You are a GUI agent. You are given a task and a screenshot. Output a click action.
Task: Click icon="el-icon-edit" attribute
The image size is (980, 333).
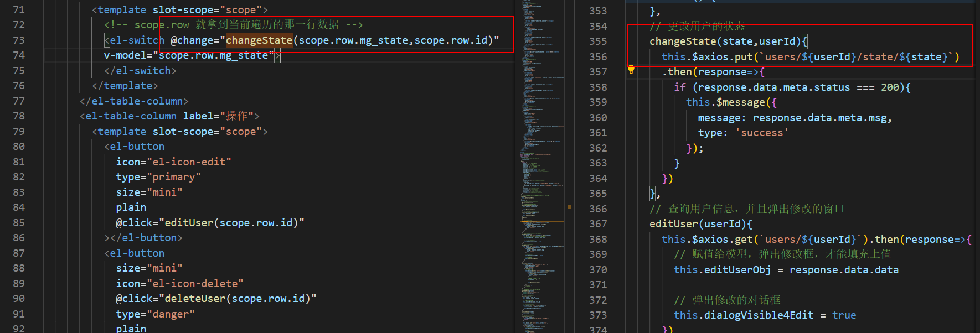(174, 162)
